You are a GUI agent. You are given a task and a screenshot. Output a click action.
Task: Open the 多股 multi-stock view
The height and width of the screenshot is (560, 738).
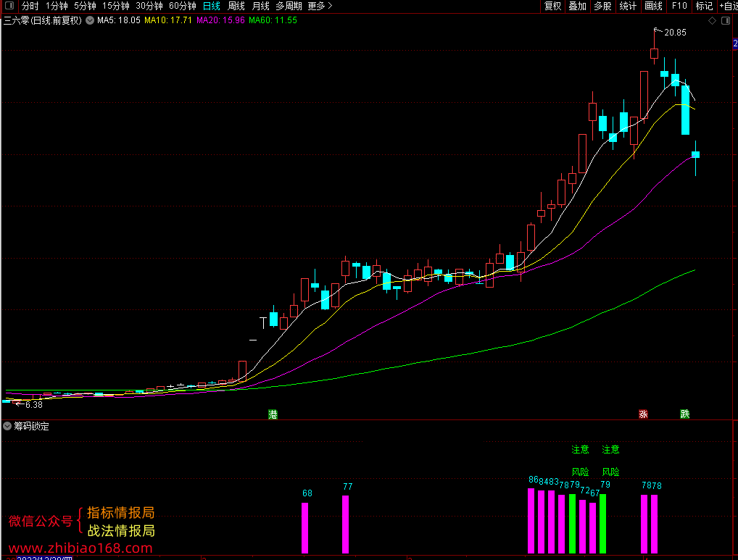click(x=603, y=6)
